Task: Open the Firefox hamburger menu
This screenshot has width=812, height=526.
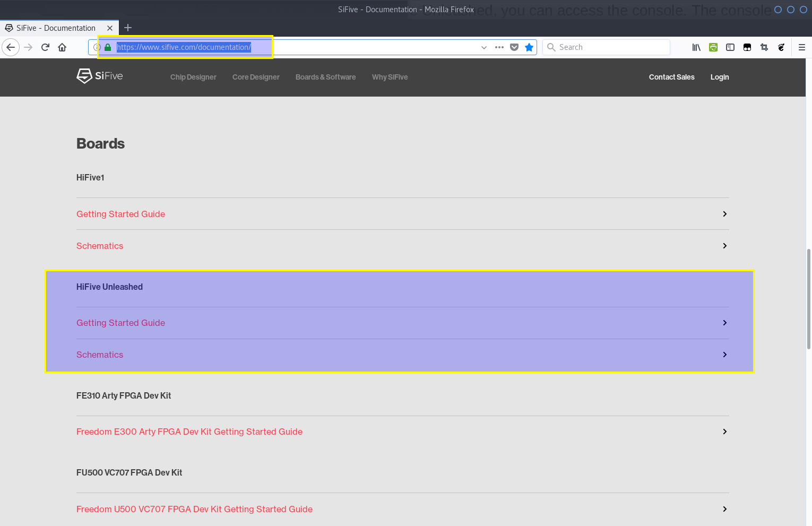Action: click(802, 47)
